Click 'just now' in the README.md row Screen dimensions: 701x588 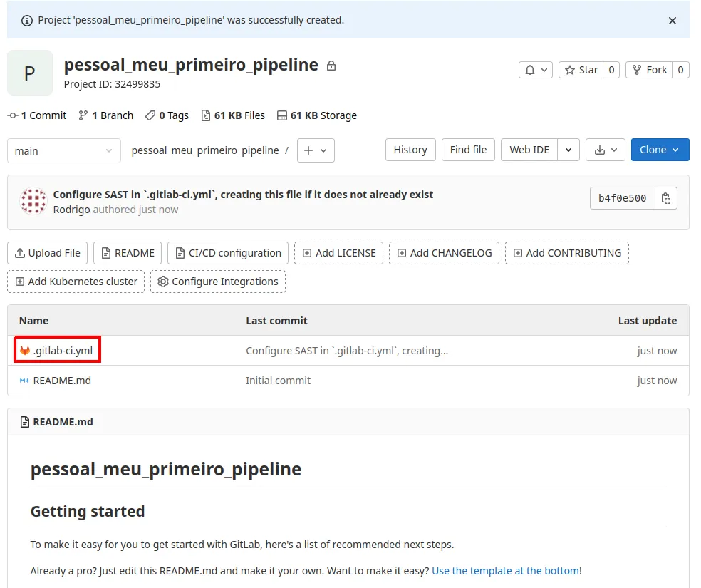(657, 381)
